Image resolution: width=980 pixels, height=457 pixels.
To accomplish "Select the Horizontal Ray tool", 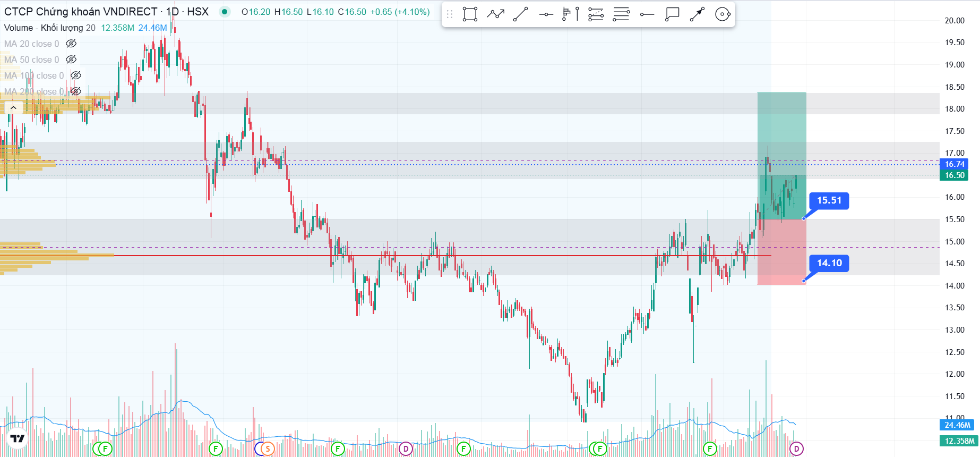I will 647,14.
